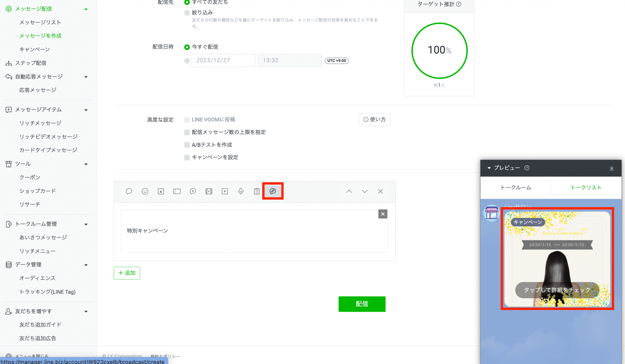The height and width of the screenshot is (364, 625).
Task: Click the download icon in the preview header
Action: [x=612, y=168]
